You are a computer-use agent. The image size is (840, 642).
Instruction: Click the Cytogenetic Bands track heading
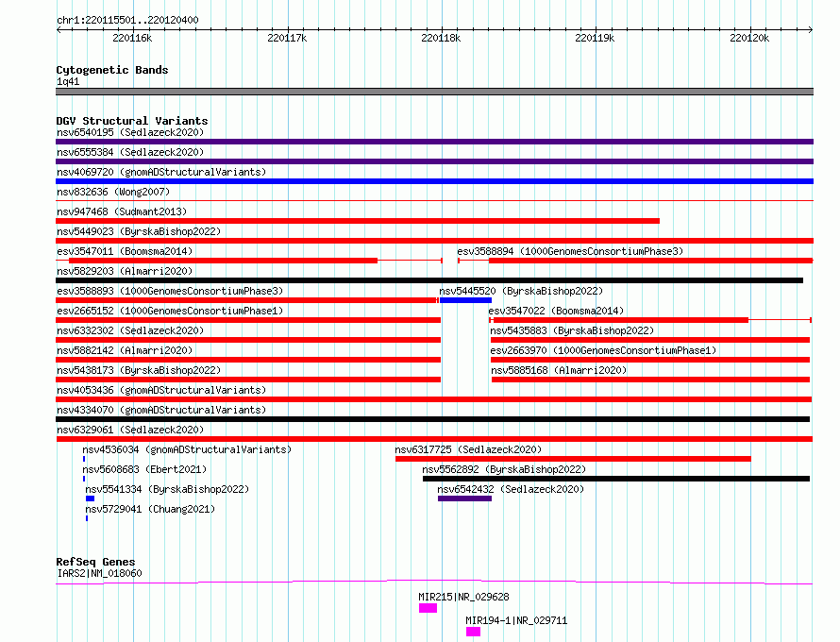112,70
